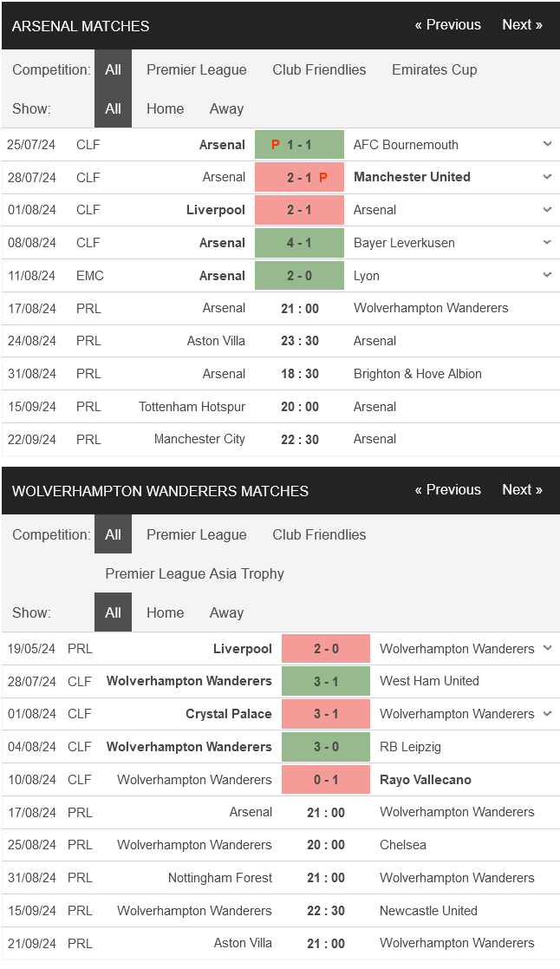This screenshot has width=560, height=969.
Task: Expand the Arsenal vs Manchester United match details
Action: coord(547,177)
